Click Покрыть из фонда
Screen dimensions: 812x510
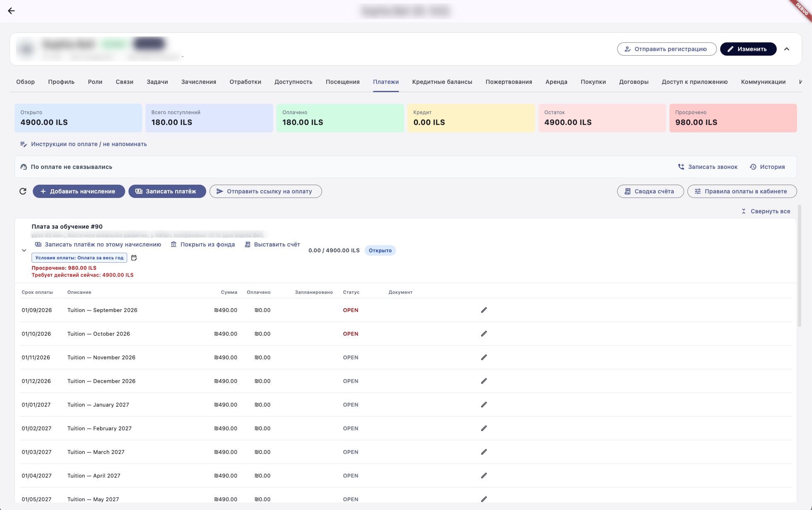pyautogui.click(x=203, y=244)
